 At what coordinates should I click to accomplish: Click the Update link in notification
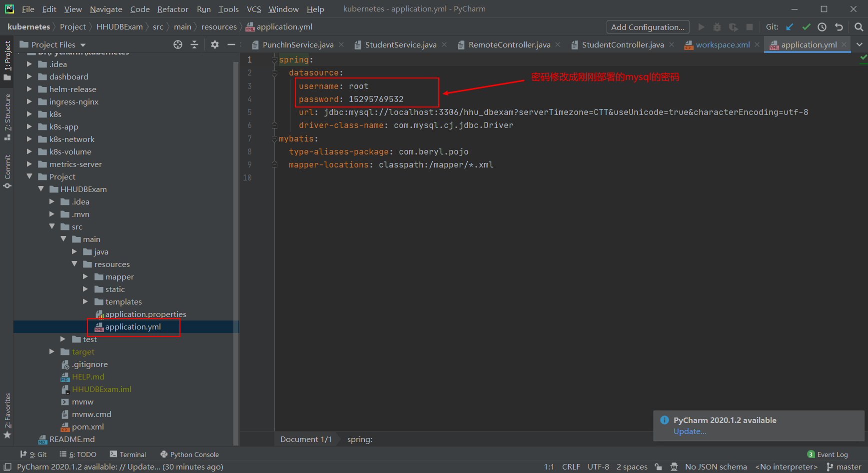(690, 431)
